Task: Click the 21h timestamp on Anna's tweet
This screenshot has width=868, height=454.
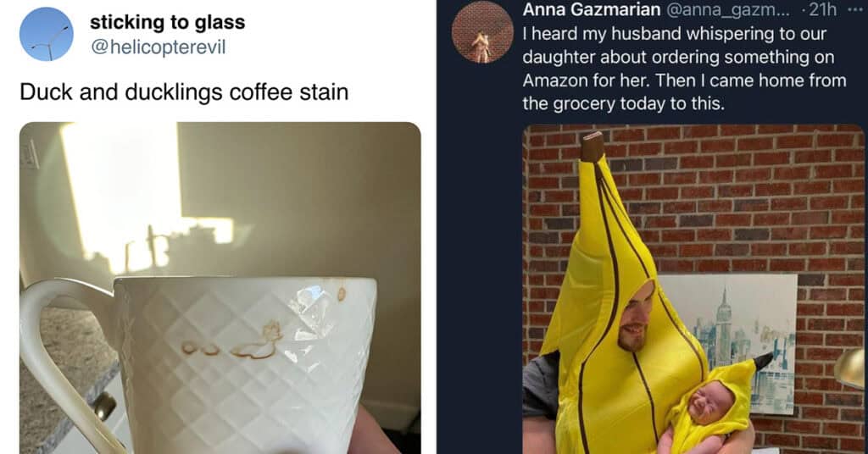Action: point(822,9)
